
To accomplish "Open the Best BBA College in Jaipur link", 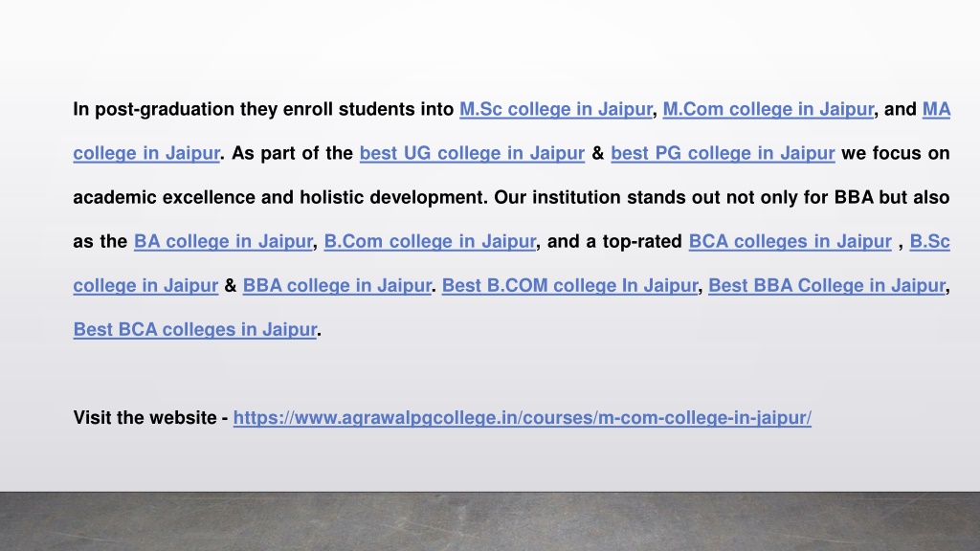I will click(827, 285).
